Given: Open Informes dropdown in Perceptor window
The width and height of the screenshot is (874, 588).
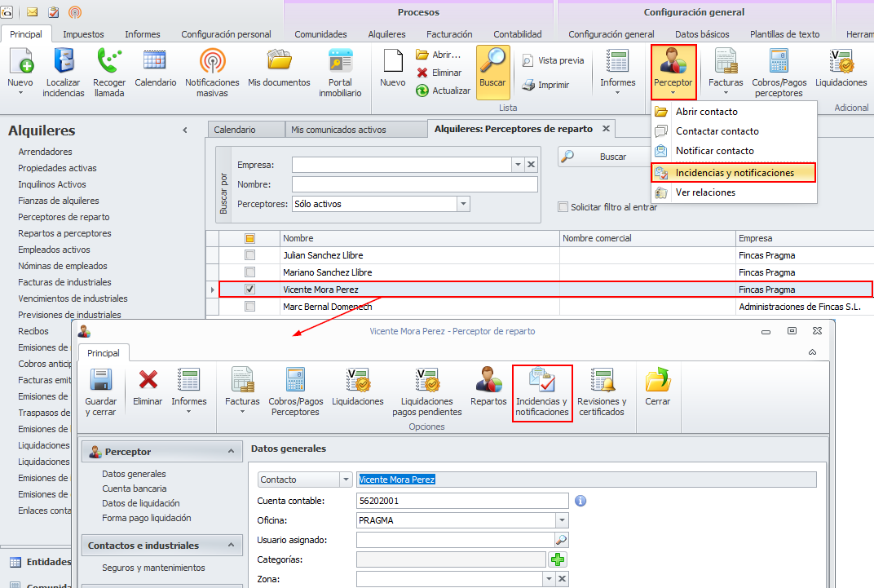Looking at the screenshot, I should 189,390.
